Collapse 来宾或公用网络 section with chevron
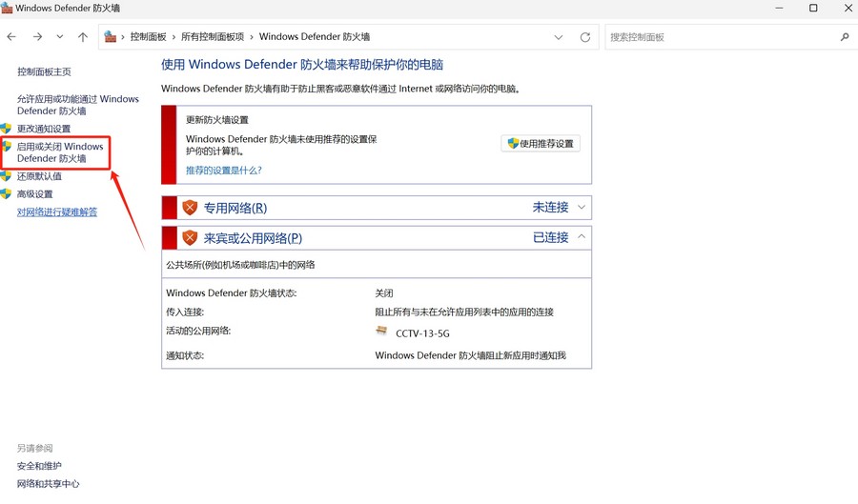This screenshot has height=504, width=858. click(582, 236)
